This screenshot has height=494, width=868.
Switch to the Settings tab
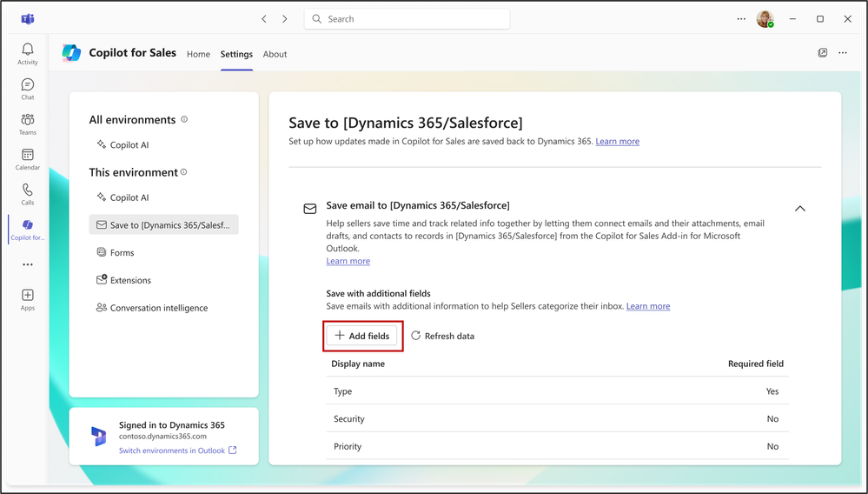(236, 54)
